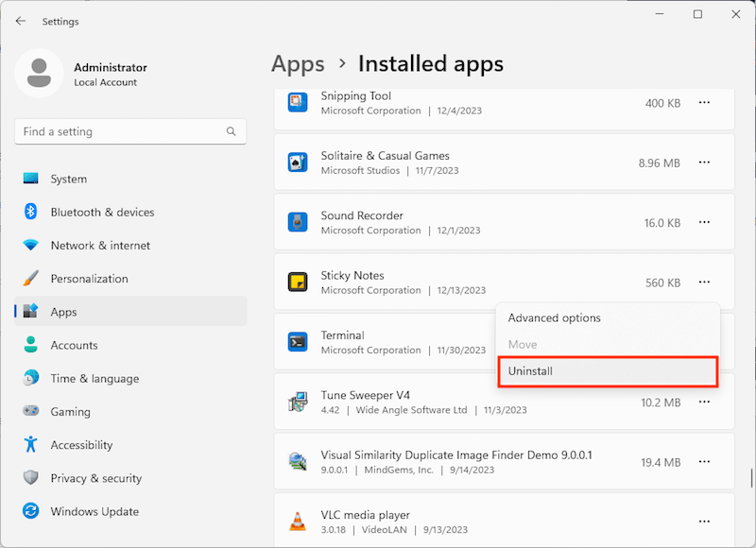
Task: Click the Snipping Tool app icon
Action: coord(298,102)
